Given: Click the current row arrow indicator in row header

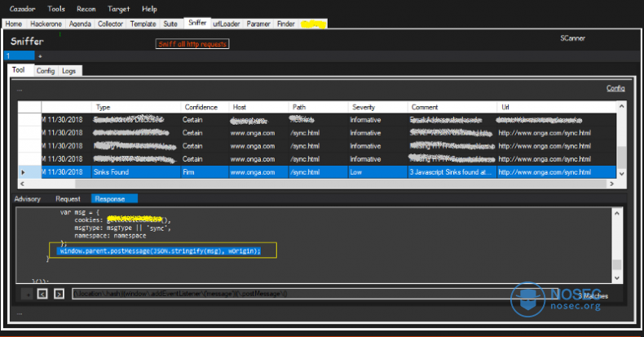Looking at the screenshot, I should tap(23, 172).
